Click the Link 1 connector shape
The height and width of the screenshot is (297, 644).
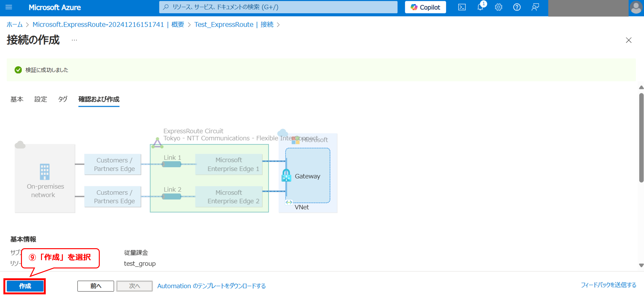172,164
